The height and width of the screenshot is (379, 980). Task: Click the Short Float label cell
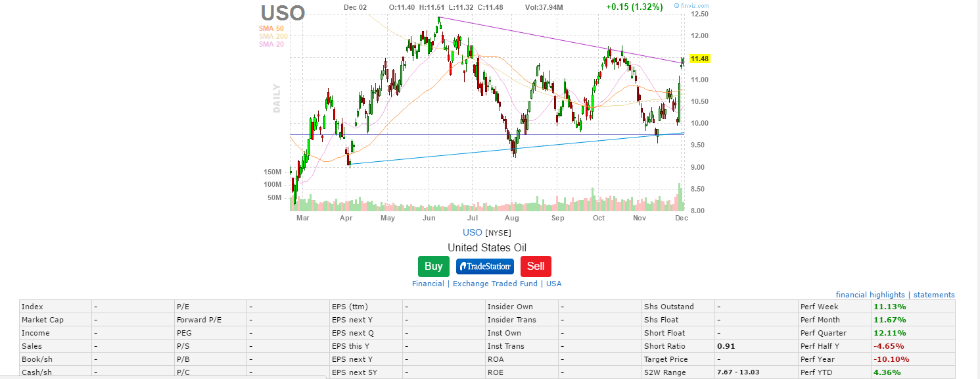(678, 333)
